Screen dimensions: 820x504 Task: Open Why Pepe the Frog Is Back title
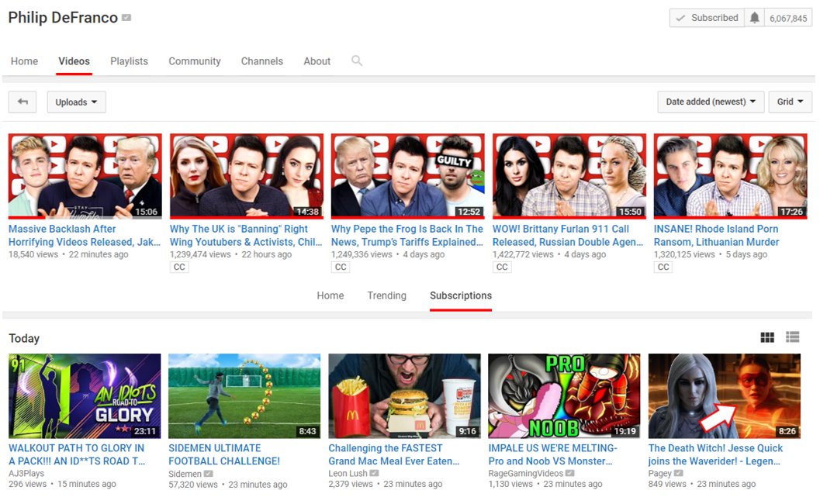point(407,235)
